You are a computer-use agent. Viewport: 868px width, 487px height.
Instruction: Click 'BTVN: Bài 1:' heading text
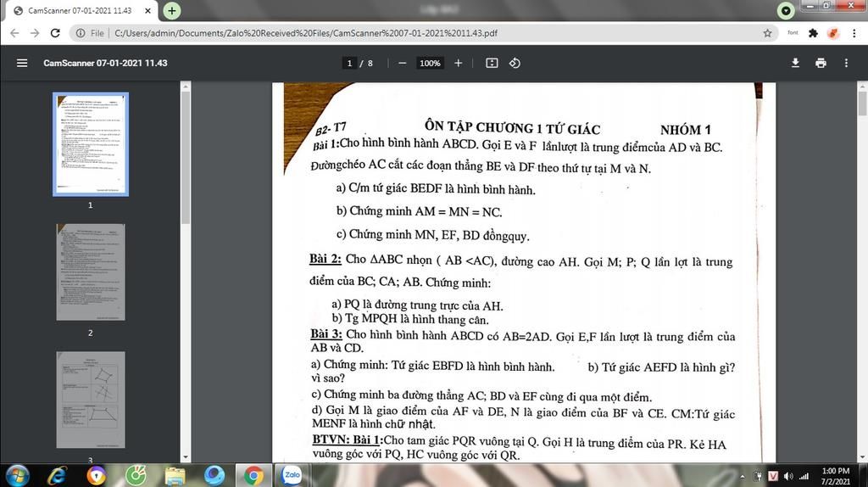tap(348, 439)
